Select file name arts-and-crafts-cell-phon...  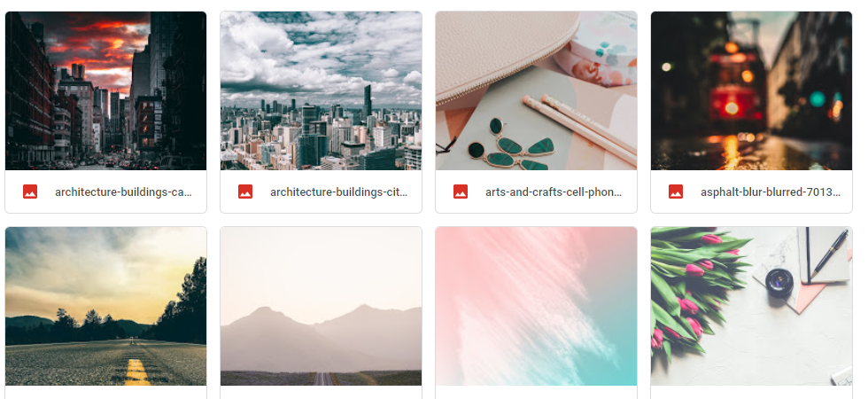[x=554, y=192]
